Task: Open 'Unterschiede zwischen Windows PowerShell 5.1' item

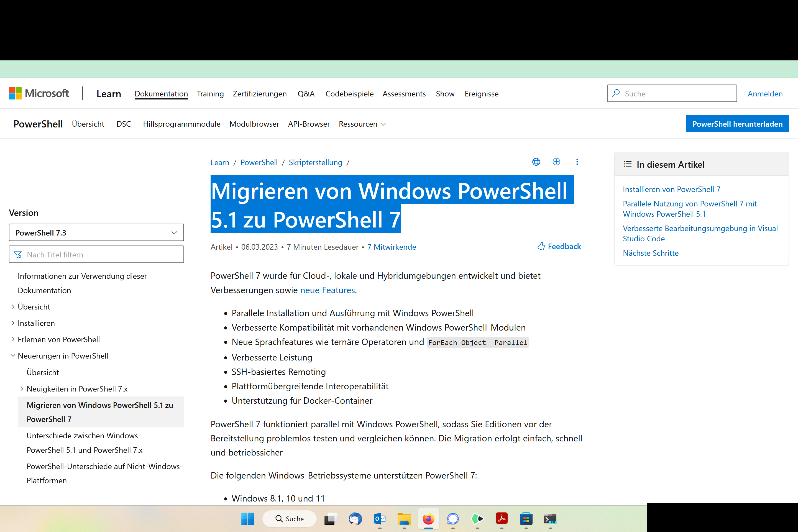Action: (85, 443)
